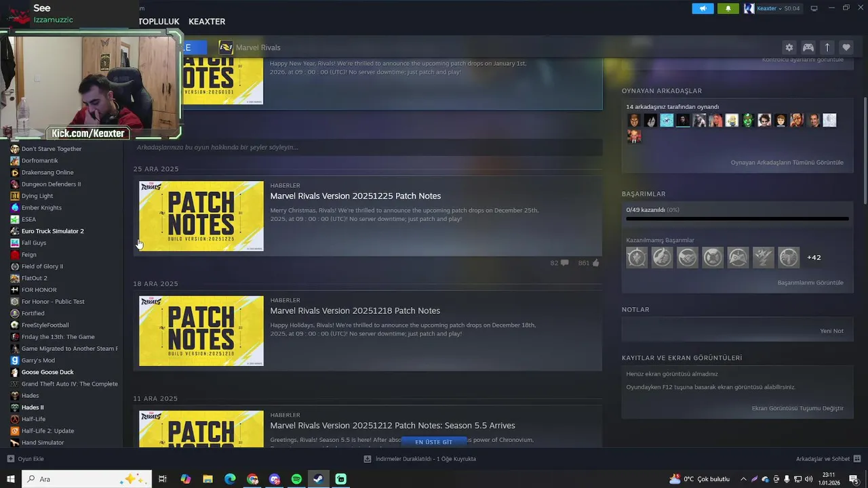Click first friend avatar in playing friends
This screenshot has width=868, height=488.
[634, 121]
